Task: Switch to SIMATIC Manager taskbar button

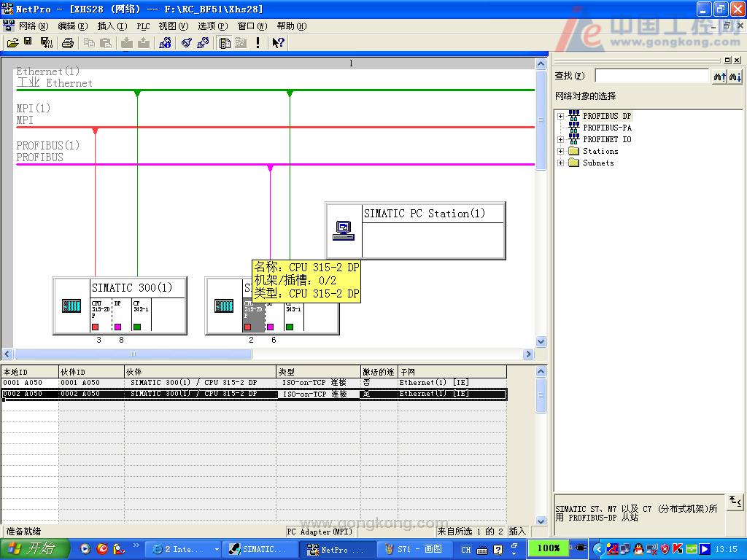Action: pyautogui.click(x=260, y=550)
